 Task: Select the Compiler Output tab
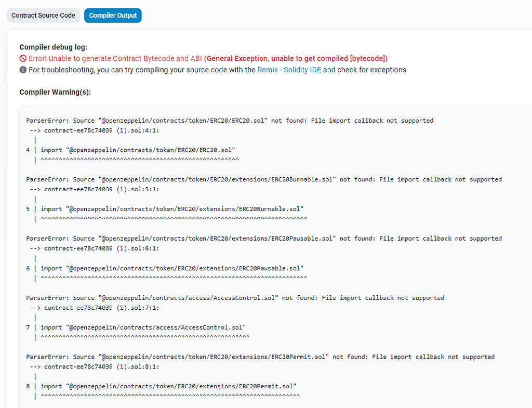coord(113,15)
